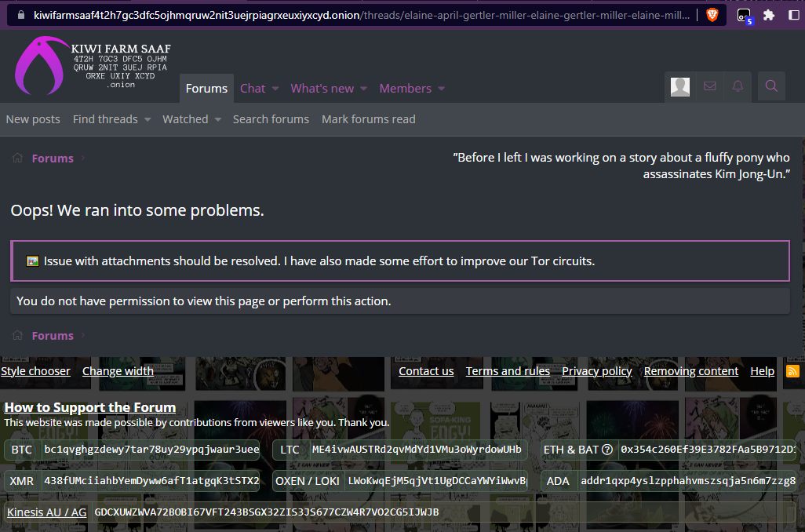The width and height of the screenshot is (805, 532).
Task: Click the browser address bar URL
Action: point(362,15)
